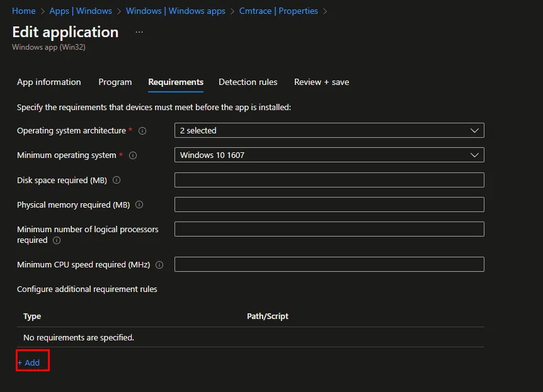The image size is (543, 392).
Task: Click the 'No requirements are specified.' row
Action: (x=251, y=337)
